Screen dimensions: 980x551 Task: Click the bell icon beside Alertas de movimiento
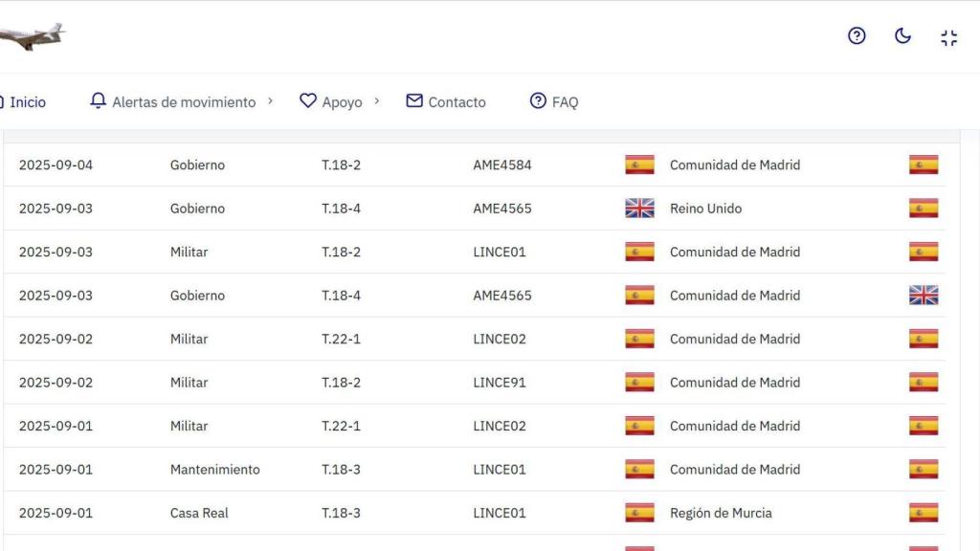click(99, 100)
